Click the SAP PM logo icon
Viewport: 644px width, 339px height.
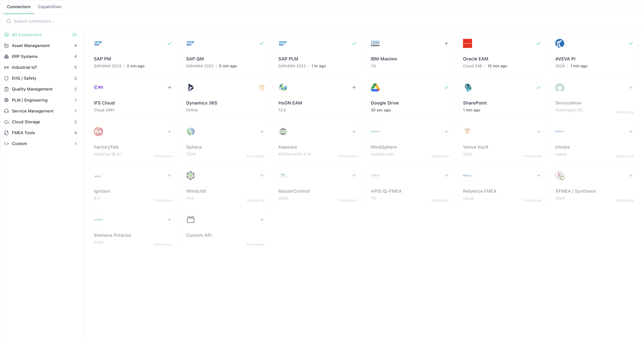pos(98,43)
